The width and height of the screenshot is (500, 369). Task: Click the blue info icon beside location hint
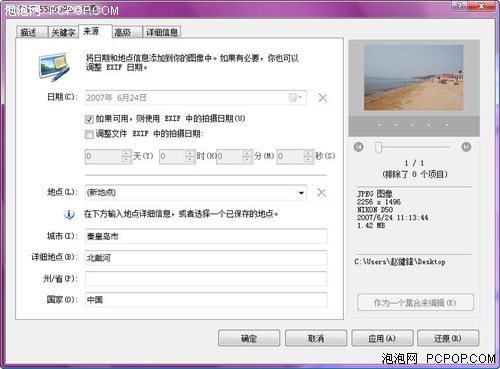pyautogui.click(x=69, y=214)
